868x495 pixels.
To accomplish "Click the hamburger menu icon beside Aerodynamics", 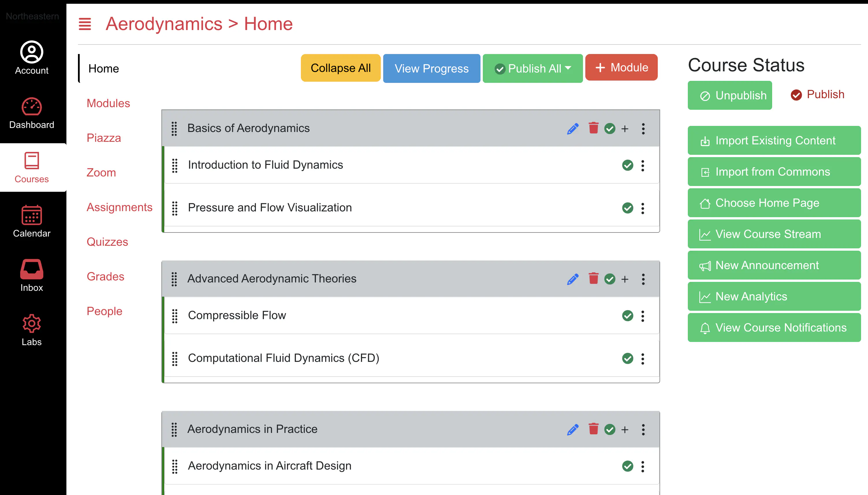I will tap(85, 24).
